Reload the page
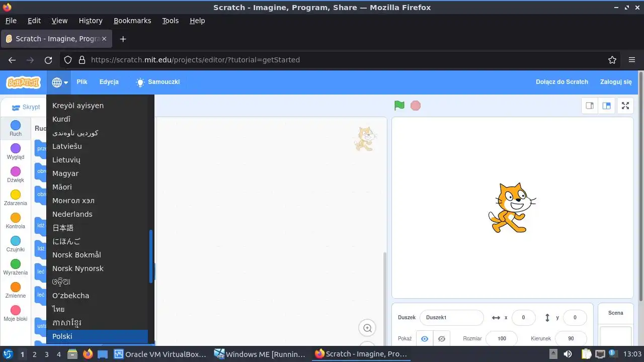The height and width of the screenshot is (362, 644). click(48, 60)
